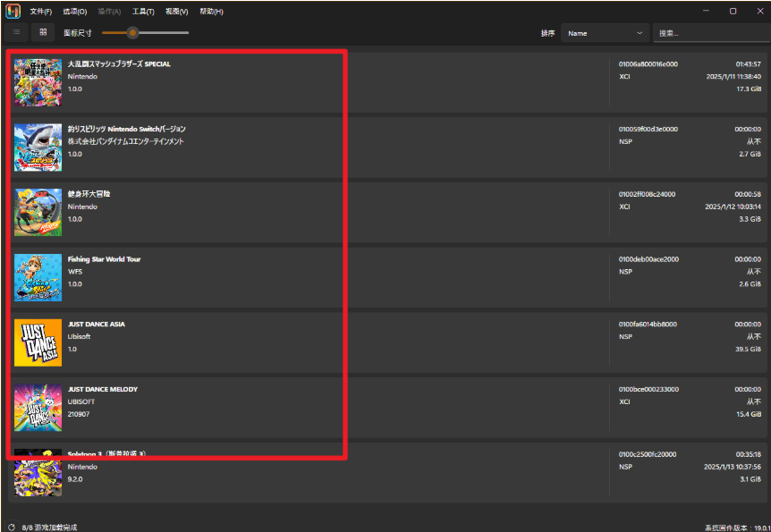Viewport: 771px width, 532px height.
Task: Click the Ryujinx logo in the title bar
Action: [13, 12]
